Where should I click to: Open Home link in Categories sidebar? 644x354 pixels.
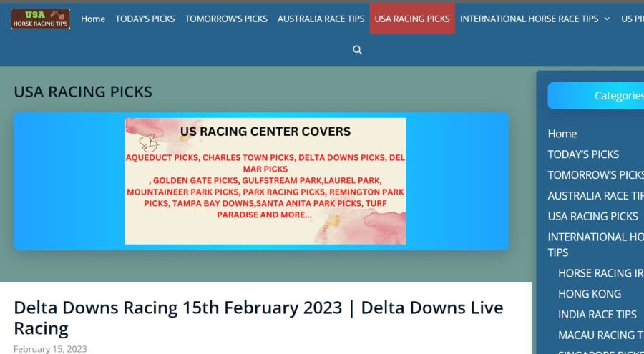[x=562, y=134]
